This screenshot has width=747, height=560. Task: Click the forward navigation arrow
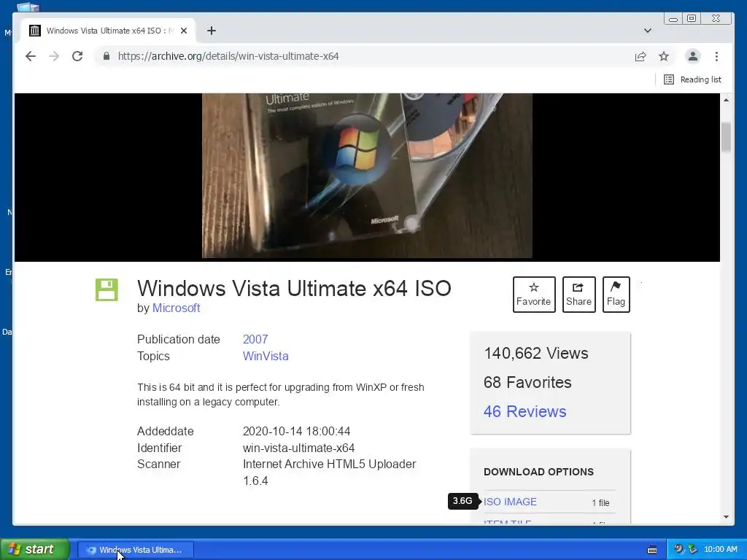tap(54, 56)
